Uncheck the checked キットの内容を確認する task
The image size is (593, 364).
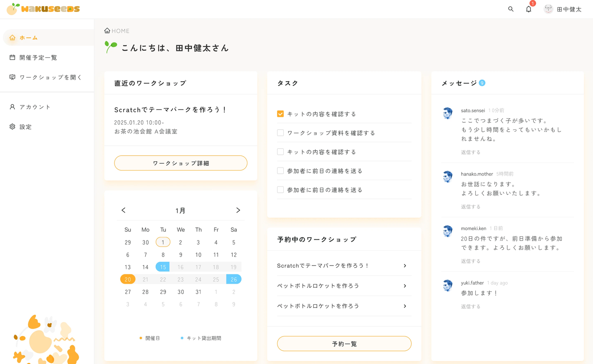pos(280,114)
